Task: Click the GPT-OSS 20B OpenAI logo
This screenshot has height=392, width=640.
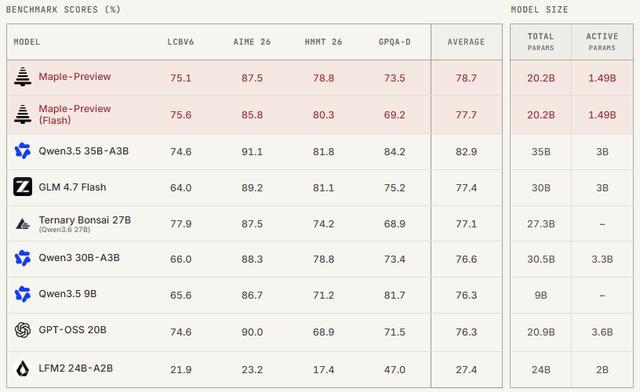Action: pos(22,330)
